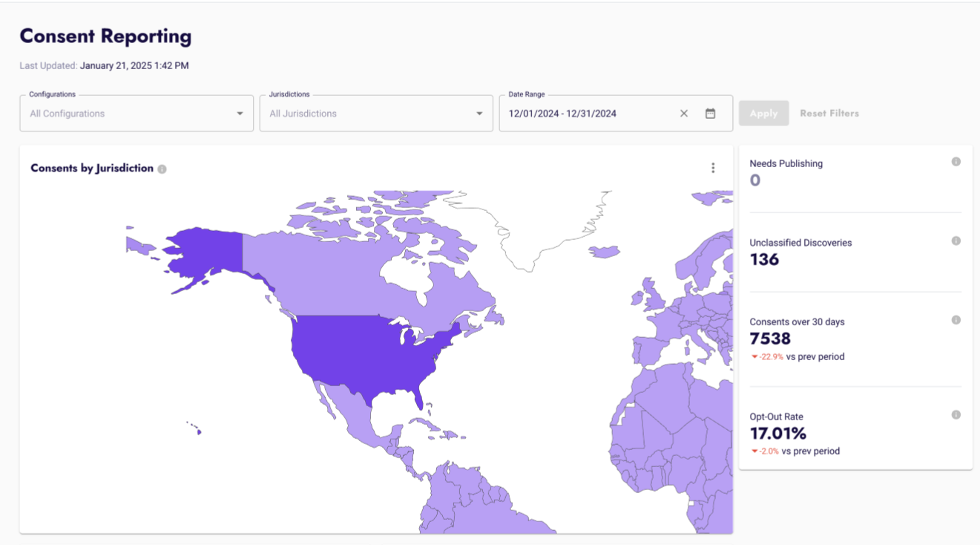This screenshot has width=980, height=545.
Task: Open the calendar date picker icon
Action: click(x=710, y=114)
